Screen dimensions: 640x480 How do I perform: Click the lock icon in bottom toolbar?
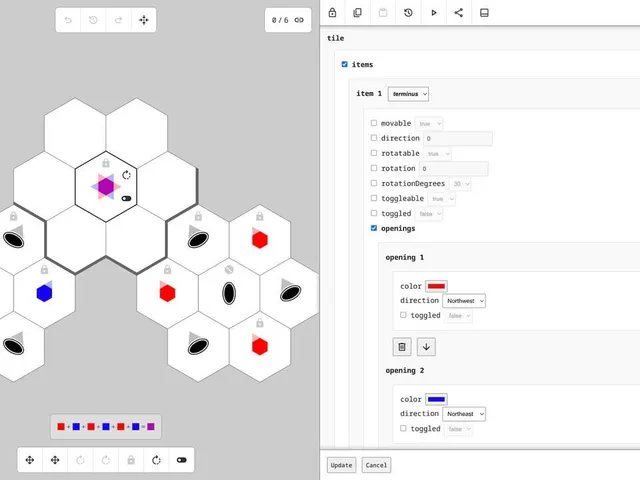(131, 460)
